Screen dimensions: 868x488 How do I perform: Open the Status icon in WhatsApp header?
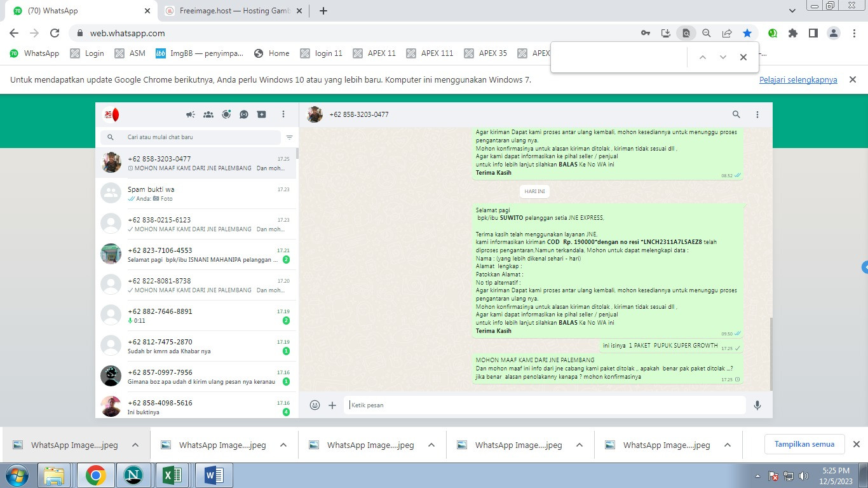226,114
